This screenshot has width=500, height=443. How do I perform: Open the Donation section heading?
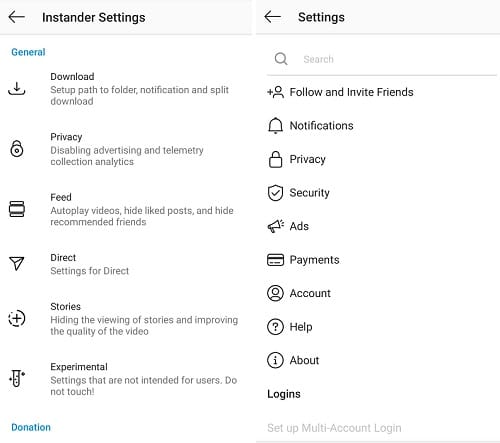(x=31, y=427)
